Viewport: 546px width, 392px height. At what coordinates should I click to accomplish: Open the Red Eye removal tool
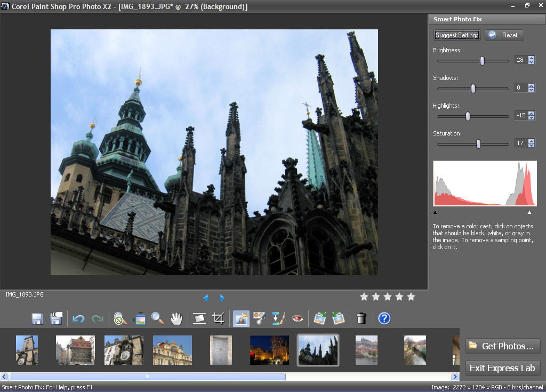click(x=296, y=318)
